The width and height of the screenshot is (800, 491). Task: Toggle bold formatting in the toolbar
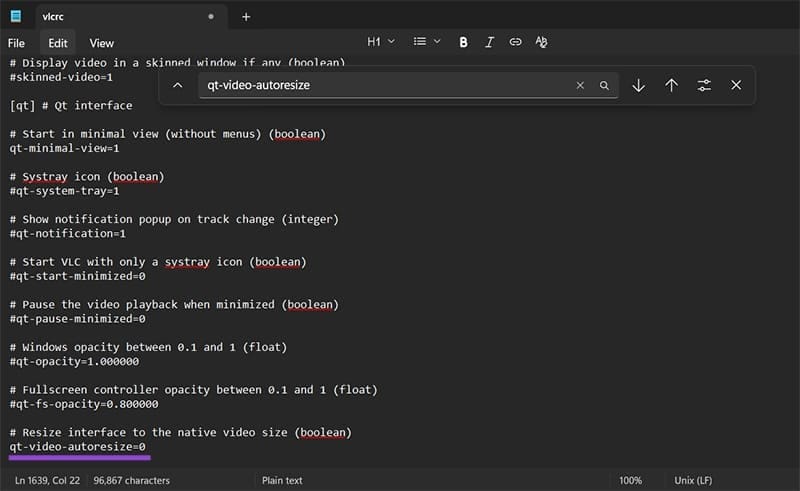[x=463, y=42]
